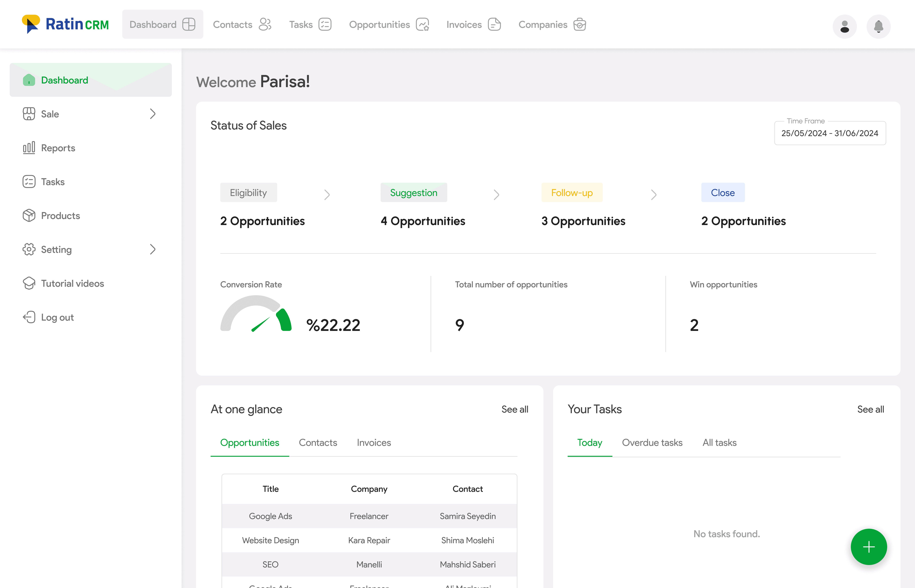The width and height of the screenshot is (915, 588).
Task: Click Google Ads cell in Freelancer row
Action: click(270, 516)
